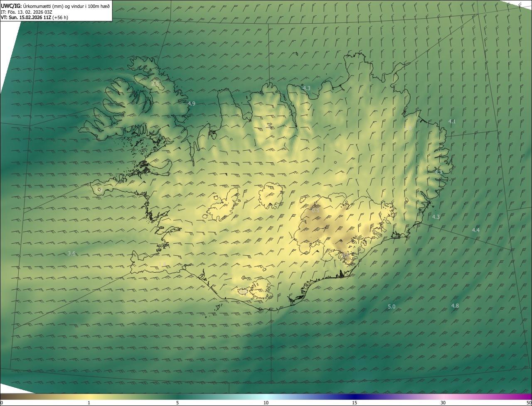Click the 4.3 value label on the north coast

point(307,88)
